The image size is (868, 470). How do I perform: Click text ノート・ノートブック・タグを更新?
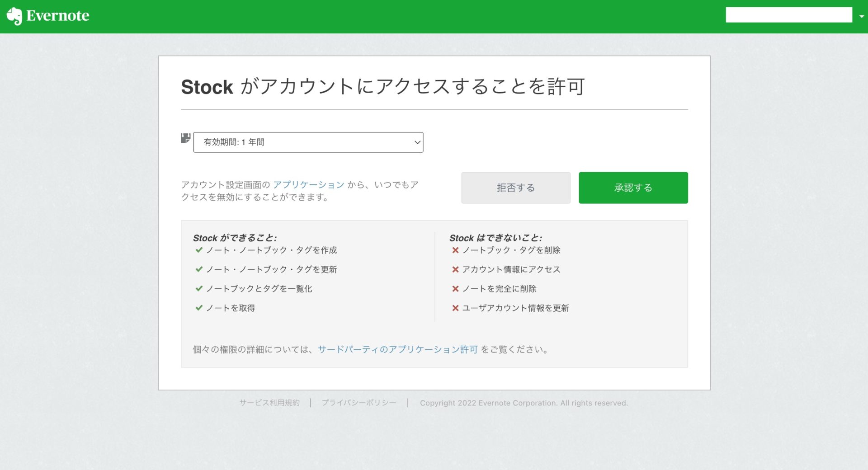[272, 269]
